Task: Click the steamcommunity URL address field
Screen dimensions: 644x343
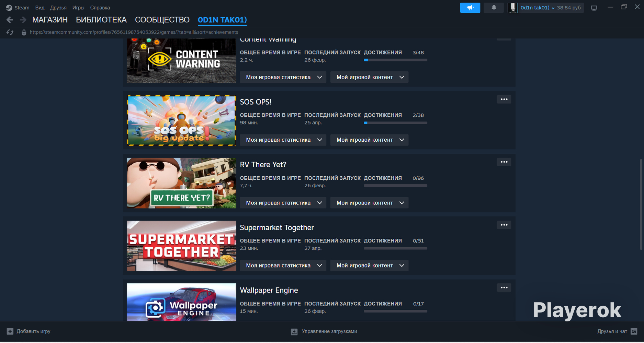Action: click(134, 32)
